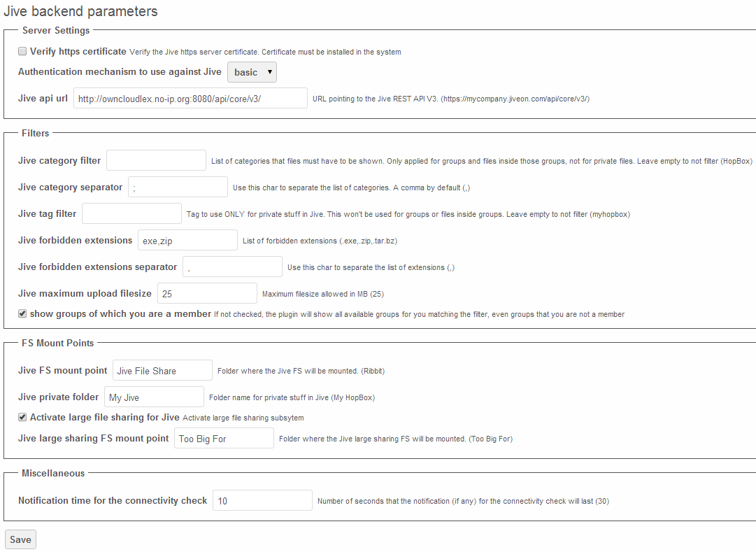756x552 pixels.
Task: Click the Jive backend parameters heading
Action: 80,11
